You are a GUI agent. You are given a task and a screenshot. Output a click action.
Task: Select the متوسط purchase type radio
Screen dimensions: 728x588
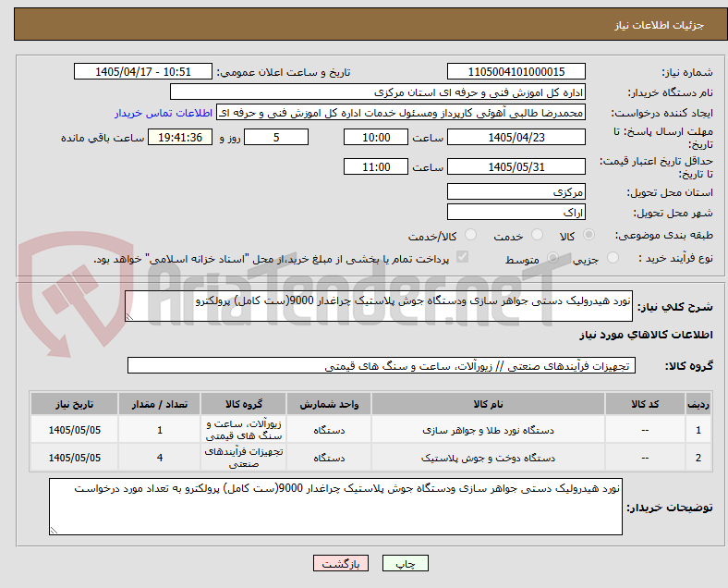coord(553,258)
